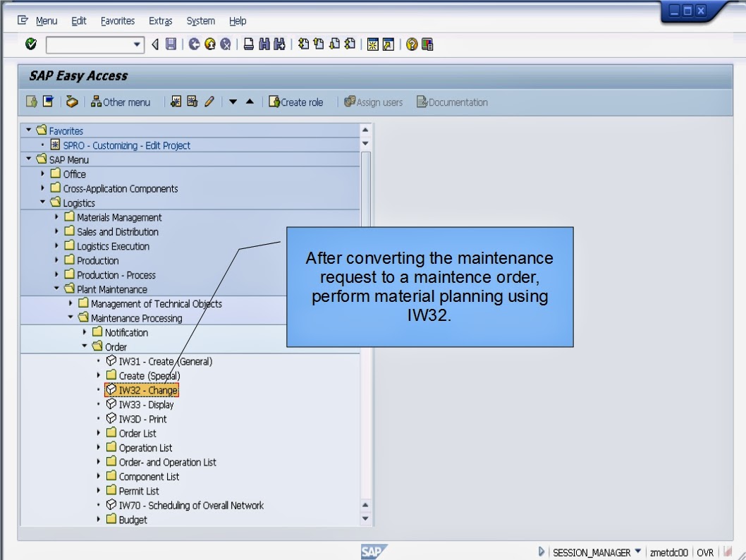Open the Extras menu
Viewport: 746px width, 560px height.
(x=160, y=20)
